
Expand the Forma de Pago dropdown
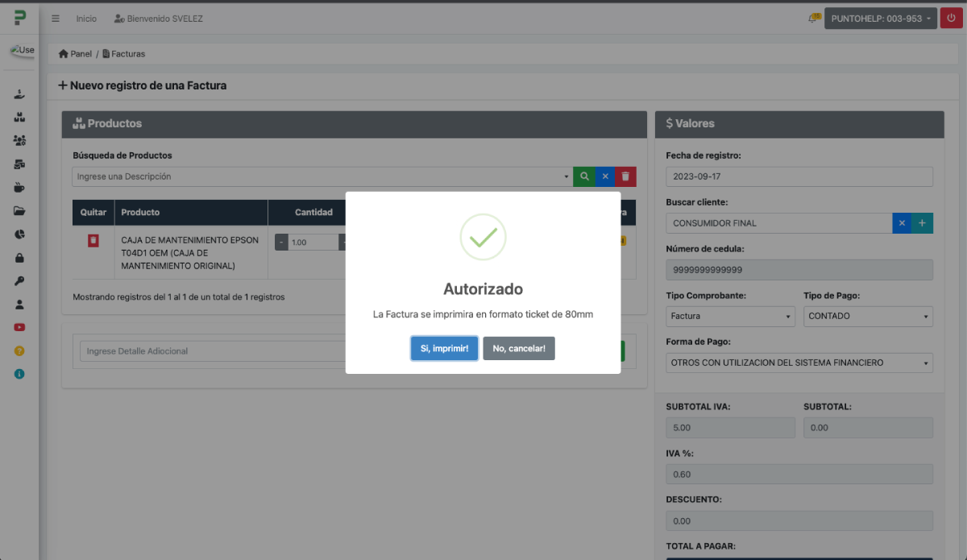[x=799, y=363]
